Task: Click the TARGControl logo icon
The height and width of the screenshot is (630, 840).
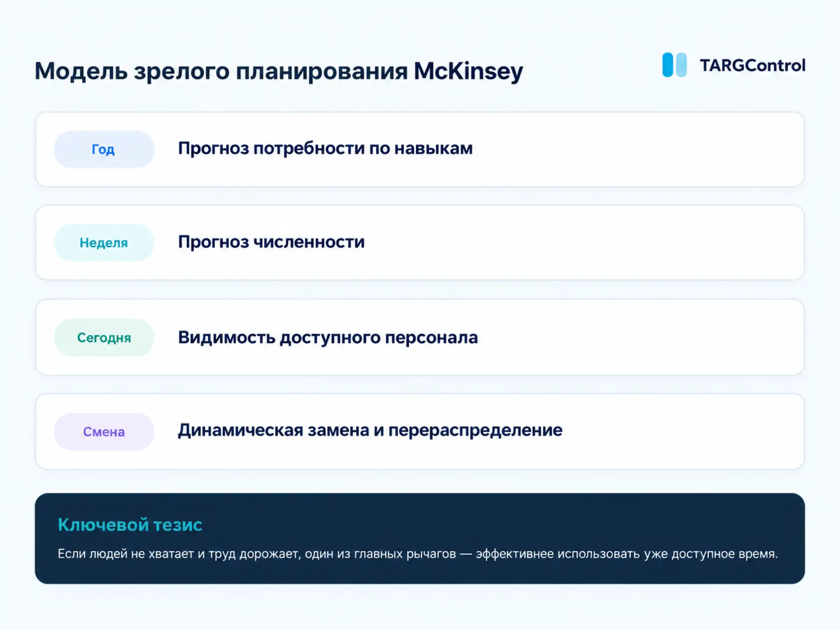Action: 674,65
